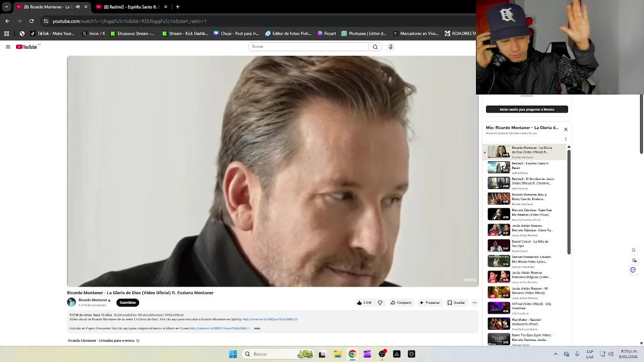Screen dimensions: 644x362
Task: Open the Marcadores en Vivo bookmark
Action: tap(416, 34)
